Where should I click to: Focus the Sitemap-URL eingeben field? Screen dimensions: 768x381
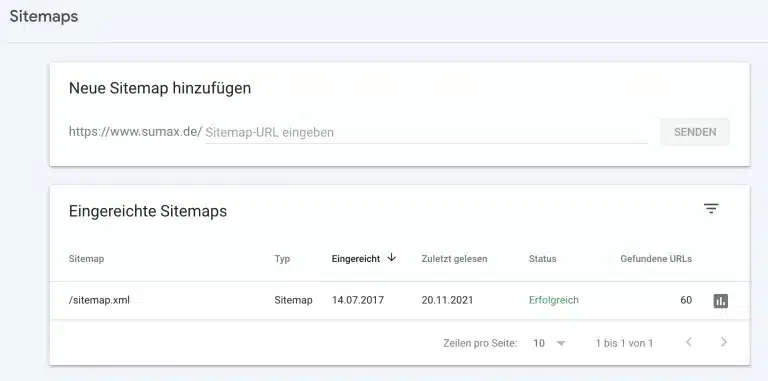pyautogui.click(x=426, y=132)
